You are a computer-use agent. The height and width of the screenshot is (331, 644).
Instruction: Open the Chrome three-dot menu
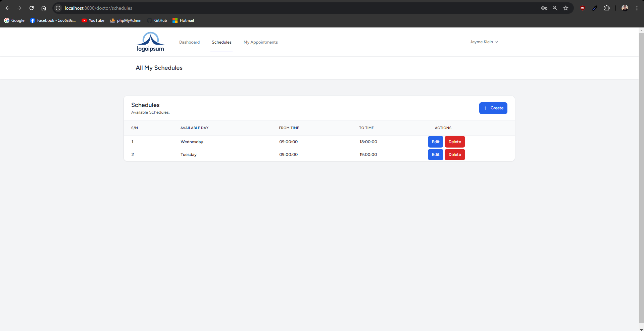637,8
